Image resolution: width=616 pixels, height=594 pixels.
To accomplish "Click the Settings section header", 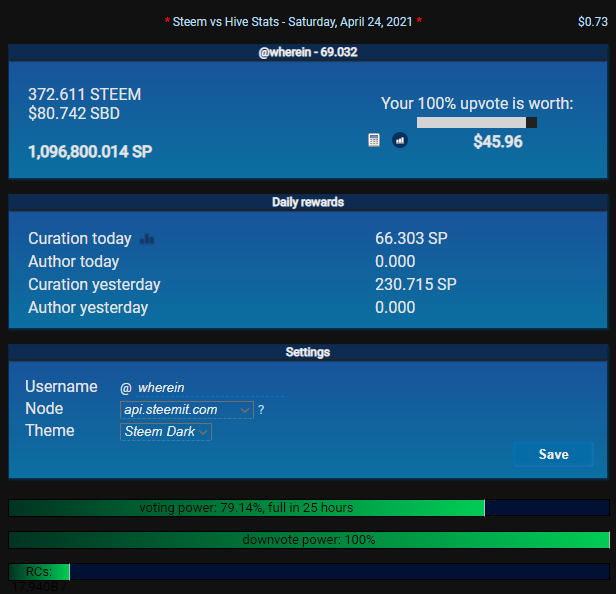I will tap(308, 352).
